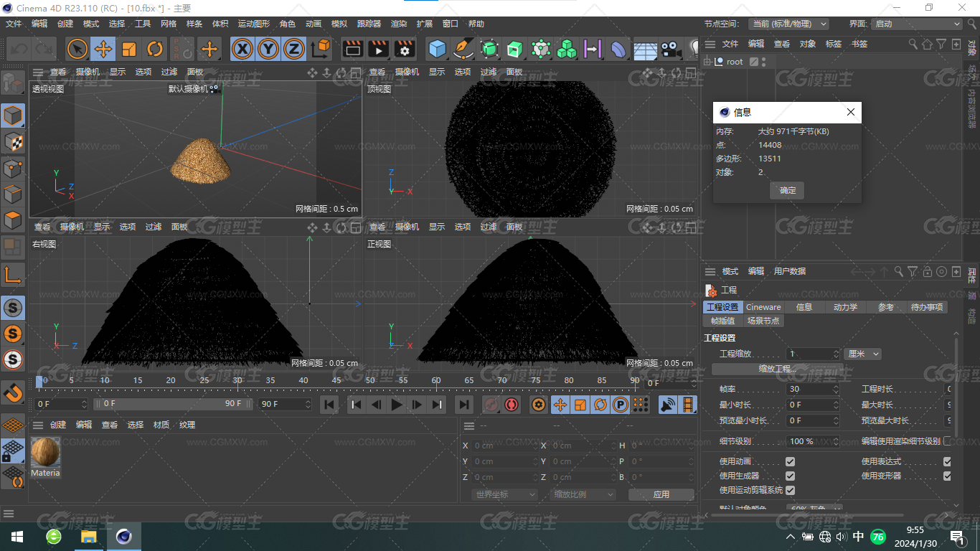Select the Materia material thumbnail
Screen dimensions: 980x551
[x=45, y=452]
